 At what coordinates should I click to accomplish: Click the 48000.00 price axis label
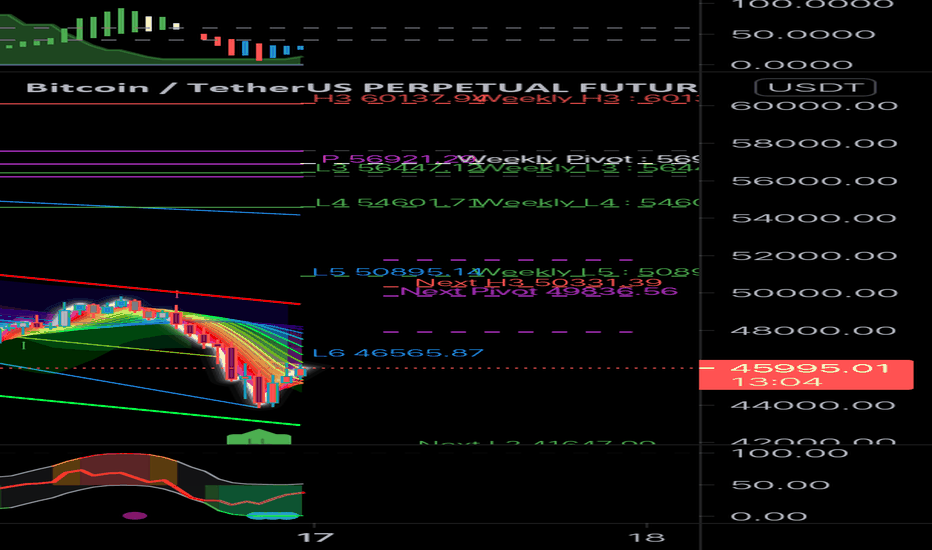(814, 331)
